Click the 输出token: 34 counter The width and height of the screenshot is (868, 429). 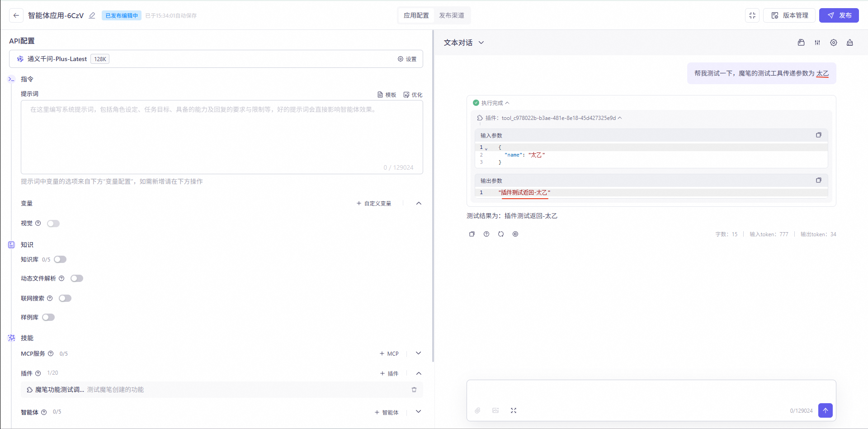click(818, 234)
